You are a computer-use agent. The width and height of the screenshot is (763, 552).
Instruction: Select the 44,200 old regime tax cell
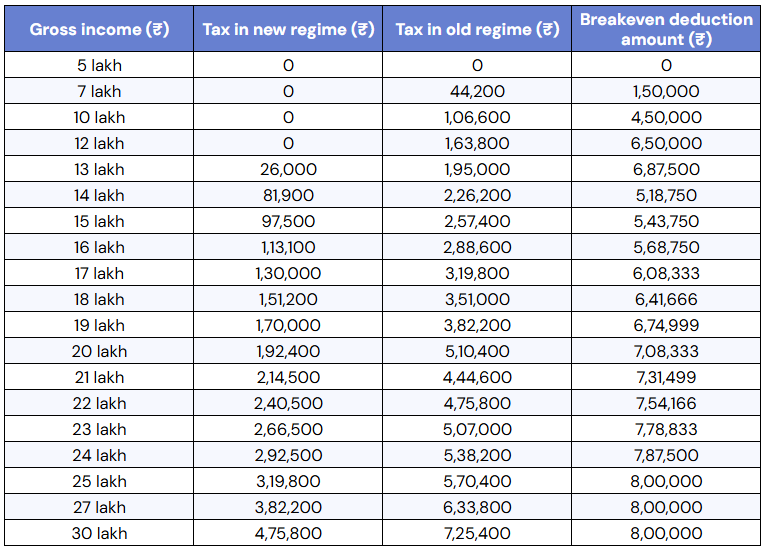[x=477, y=91]
